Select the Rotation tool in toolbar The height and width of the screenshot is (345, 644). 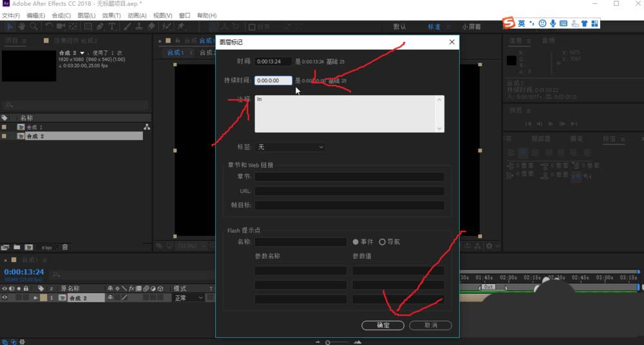pos(49,26)
